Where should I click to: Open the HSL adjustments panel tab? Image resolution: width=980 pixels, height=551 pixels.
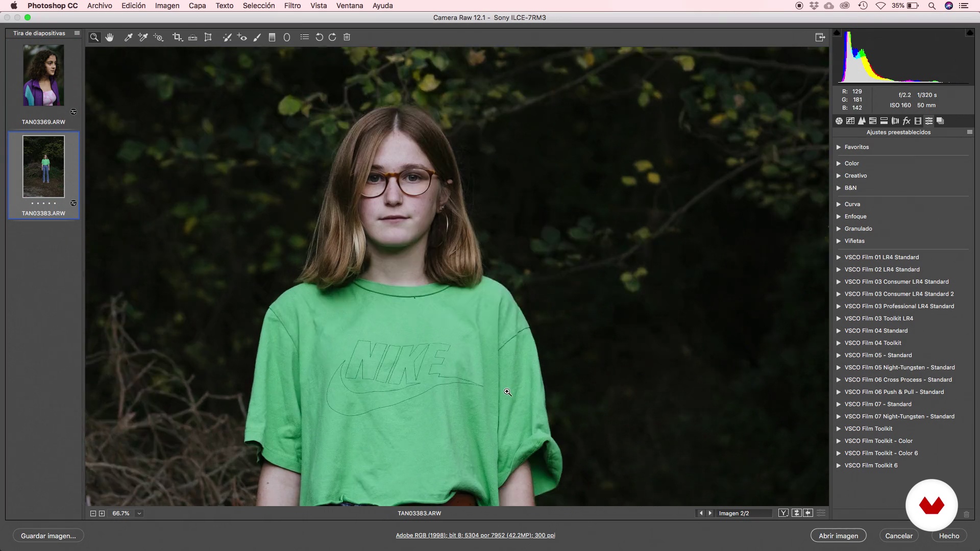pos(873,121)
